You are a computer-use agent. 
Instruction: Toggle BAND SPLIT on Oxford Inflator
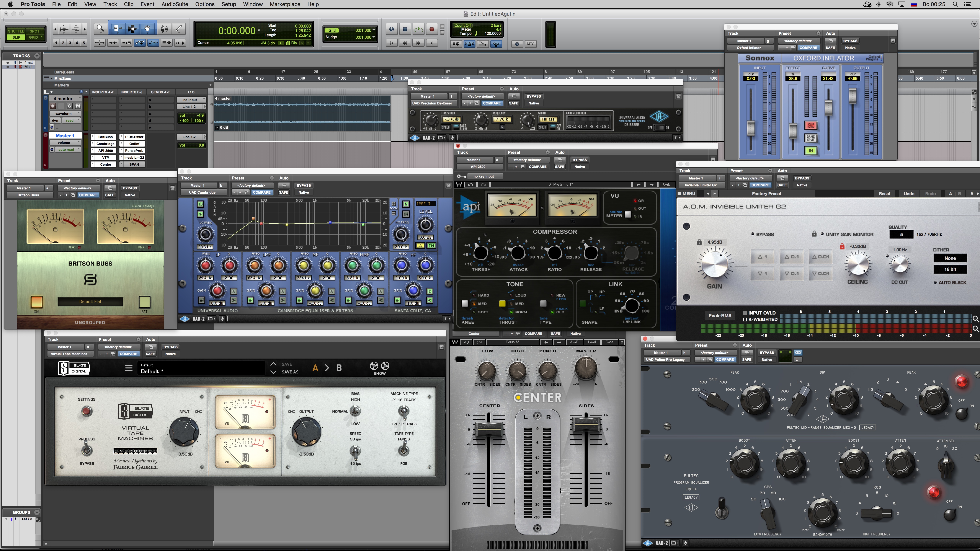811,138
